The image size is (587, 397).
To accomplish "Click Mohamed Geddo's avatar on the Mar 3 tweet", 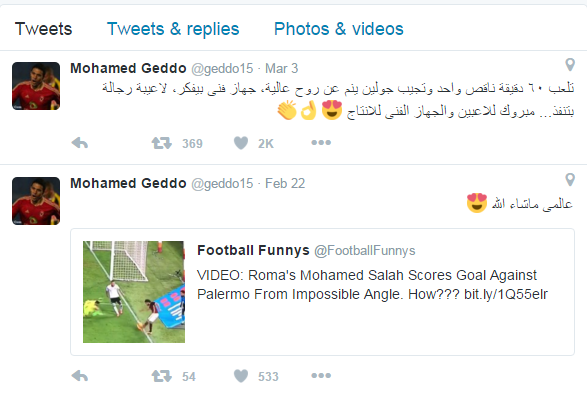I will pos(36,86).
